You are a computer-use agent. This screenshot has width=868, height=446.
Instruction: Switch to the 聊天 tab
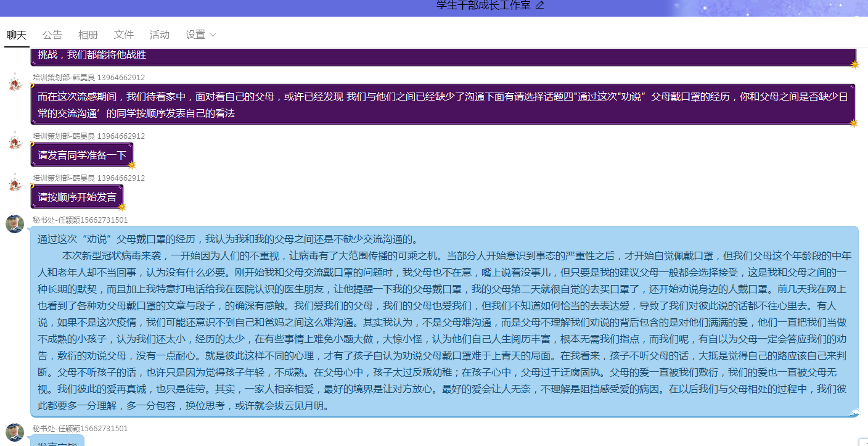(17, 35)
